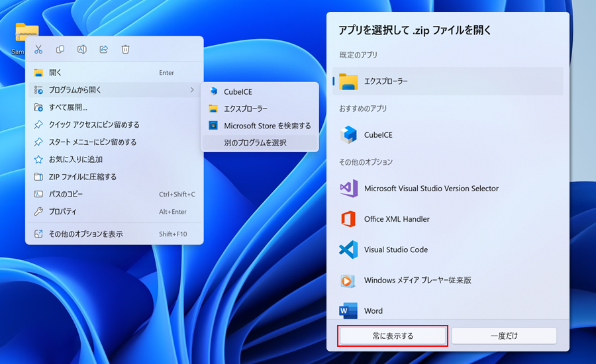
Task: Click the star icon beside お気に入りに追加
Action: (x=38, y=159)
